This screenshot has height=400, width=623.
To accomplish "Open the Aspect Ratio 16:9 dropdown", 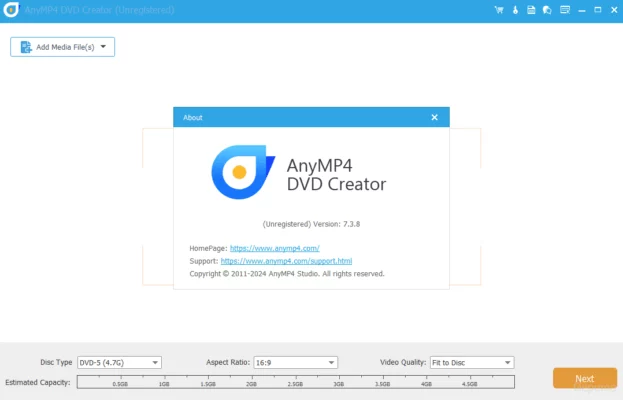I will click(296, 362).
